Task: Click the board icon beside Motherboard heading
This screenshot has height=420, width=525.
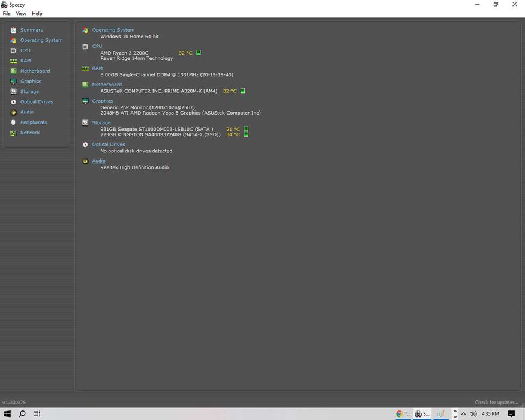Action: click(85, 85)
